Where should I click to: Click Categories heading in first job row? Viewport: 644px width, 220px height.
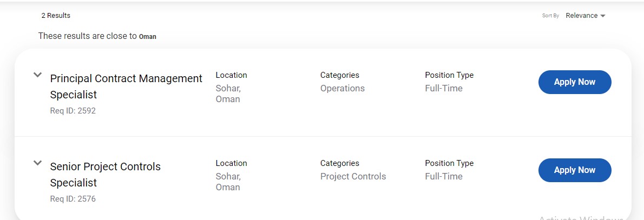(x=340, y=75)
